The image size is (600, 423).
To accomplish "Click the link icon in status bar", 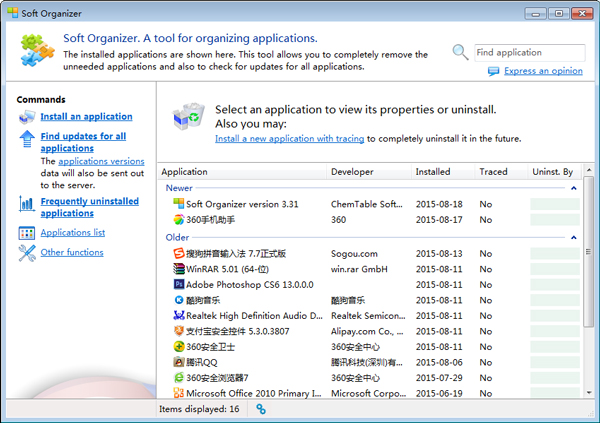I will (x=261, y=409).
